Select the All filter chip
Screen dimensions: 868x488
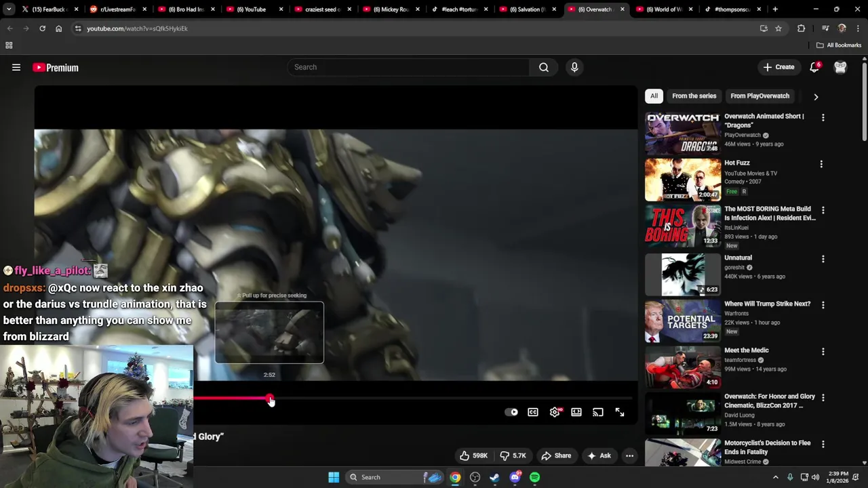click(x=654, y=96)
